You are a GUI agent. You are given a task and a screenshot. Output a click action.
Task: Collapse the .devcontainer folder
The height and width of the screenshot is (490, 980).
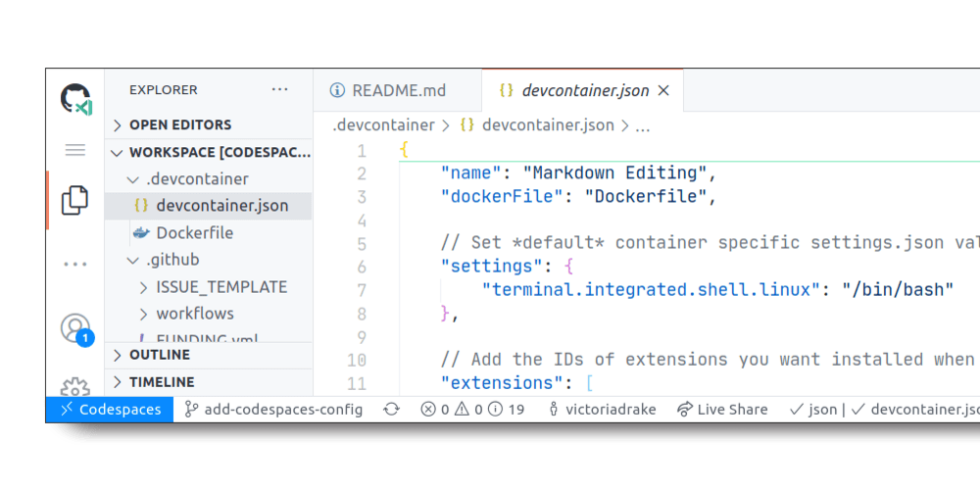click(x=209, y=179)
